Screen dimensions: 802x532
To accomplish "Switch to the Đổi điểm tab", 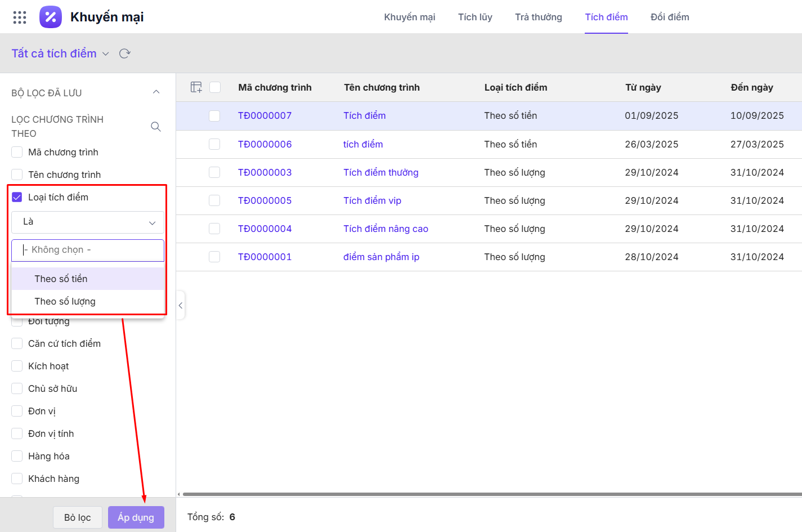I will click(669, 17).
